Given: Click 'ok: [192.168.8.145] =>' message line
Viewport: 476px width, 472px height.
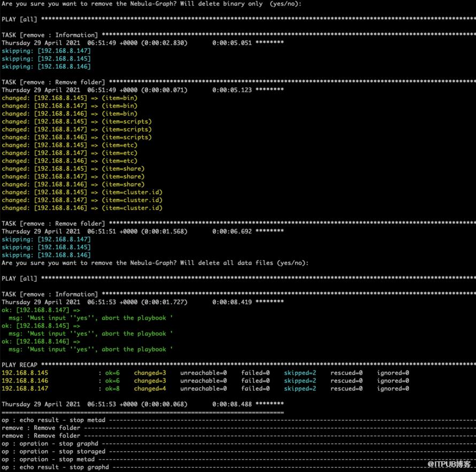Looking at the screenshot, I should 41,326.
